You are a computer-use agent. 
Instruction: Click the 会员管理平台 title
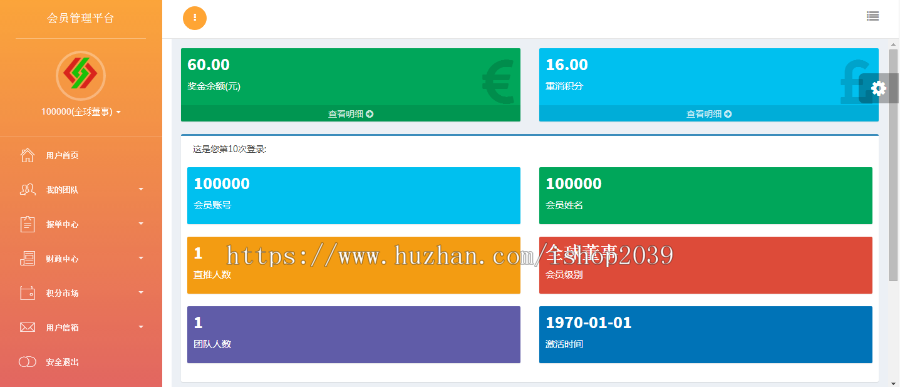click(80, 18)
